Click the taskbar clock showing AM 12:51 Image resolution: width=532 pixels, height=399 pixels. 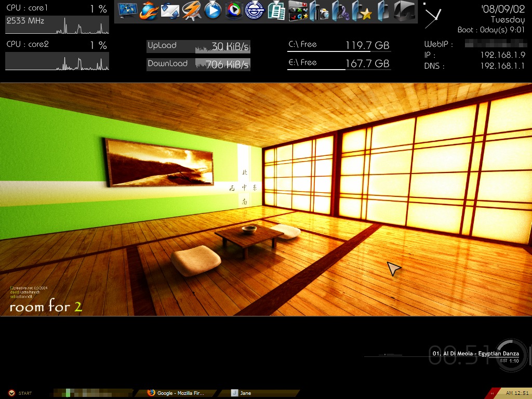(x=516, y=393)
